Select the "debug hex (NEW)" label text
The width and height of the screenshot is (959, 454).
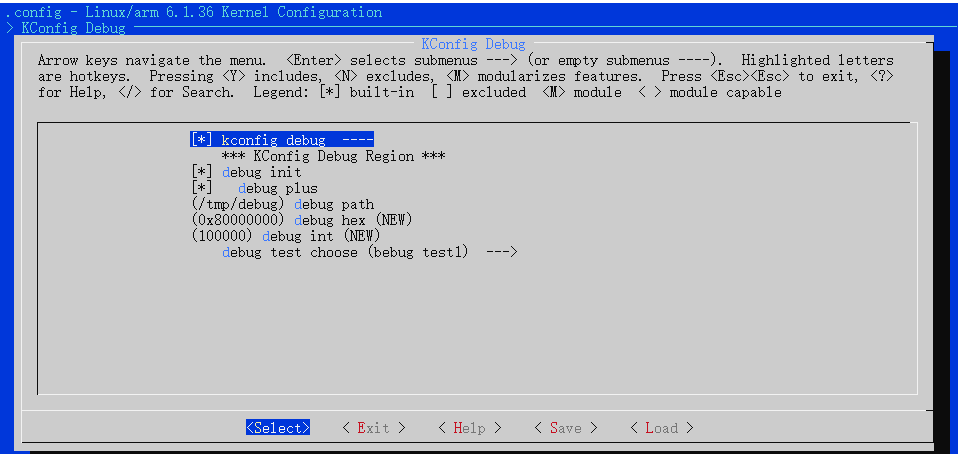point(353,220)
